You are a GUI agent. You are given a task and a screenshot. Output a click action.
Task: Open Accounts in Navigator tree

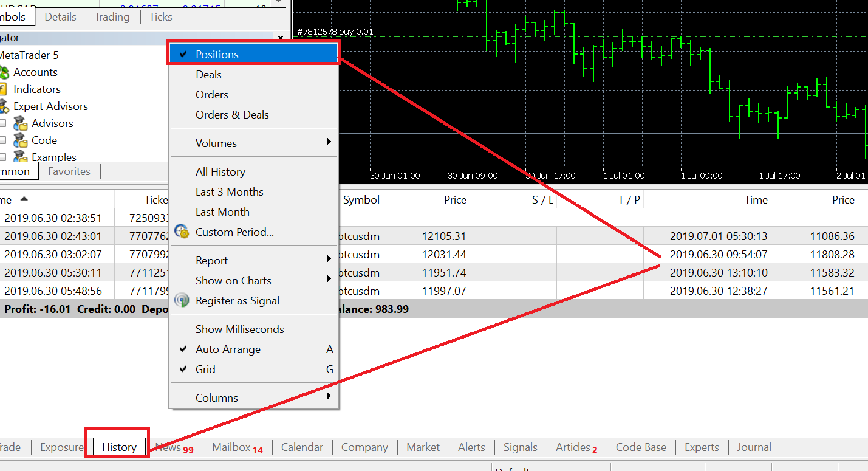point(35,72)
